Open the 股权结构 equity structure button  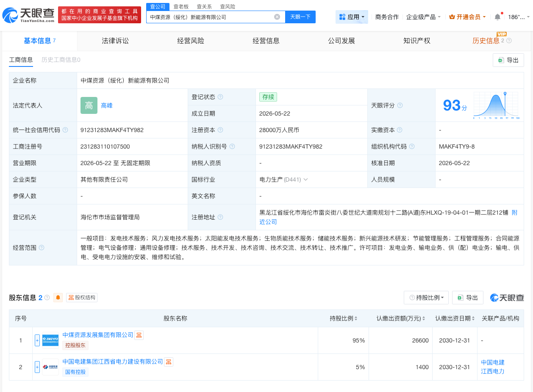(82, 298)
